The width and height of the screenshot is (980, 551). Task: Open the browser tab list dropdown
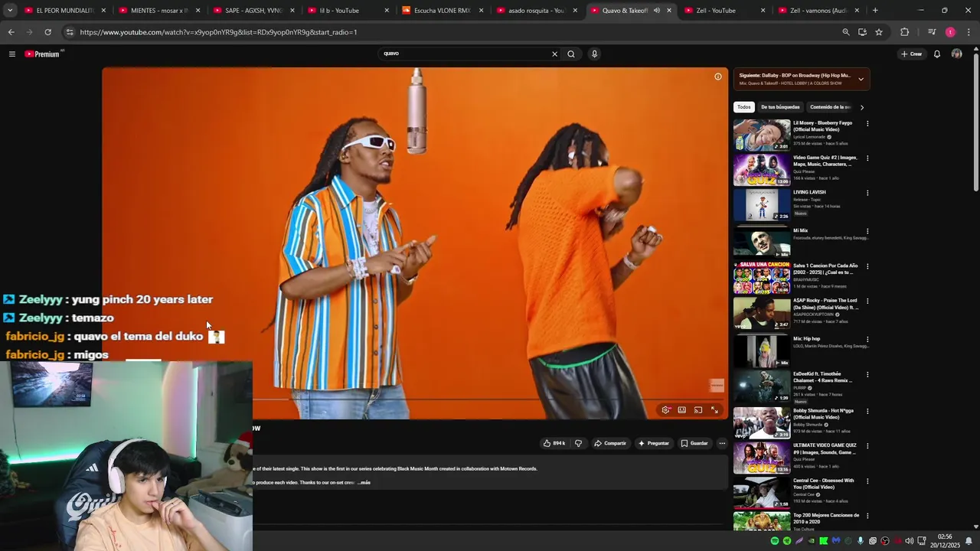pyautogui.click(x=10, y=11)
